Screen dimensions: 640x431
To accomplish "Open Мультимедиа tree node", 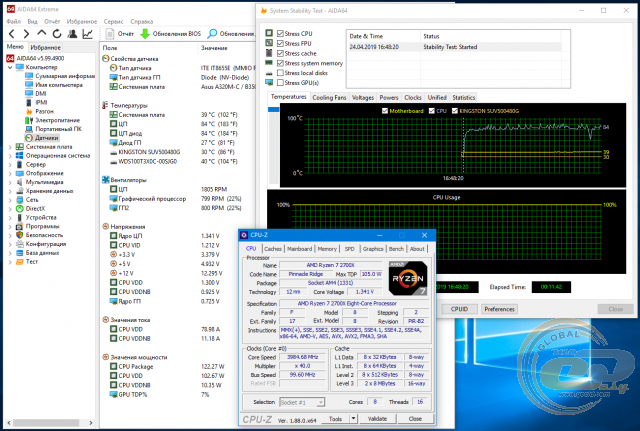I will coord(44,182).
